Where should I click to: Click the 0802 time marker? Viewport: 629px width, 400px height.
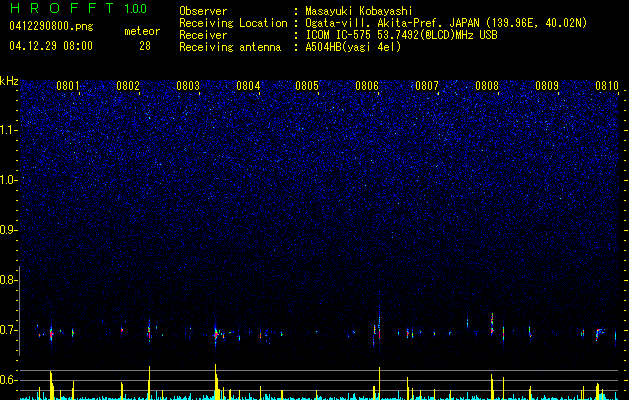128,86
